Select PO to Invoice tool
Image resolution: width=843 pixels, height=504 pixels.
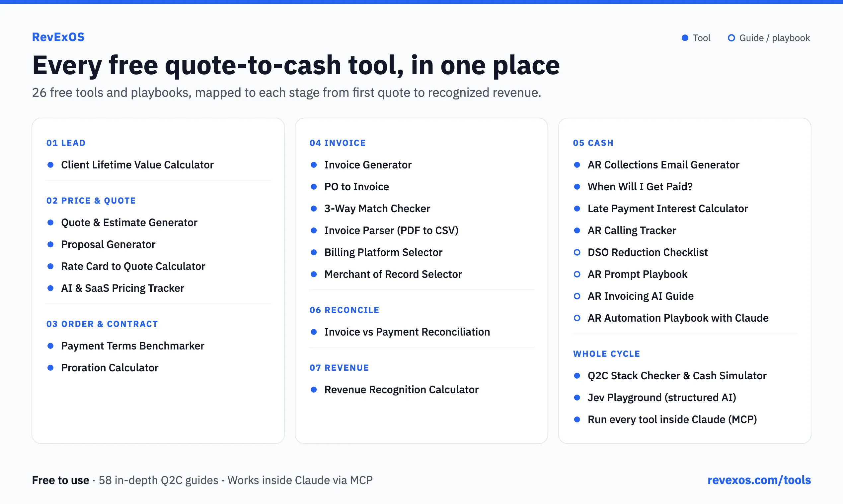(356, 187)
